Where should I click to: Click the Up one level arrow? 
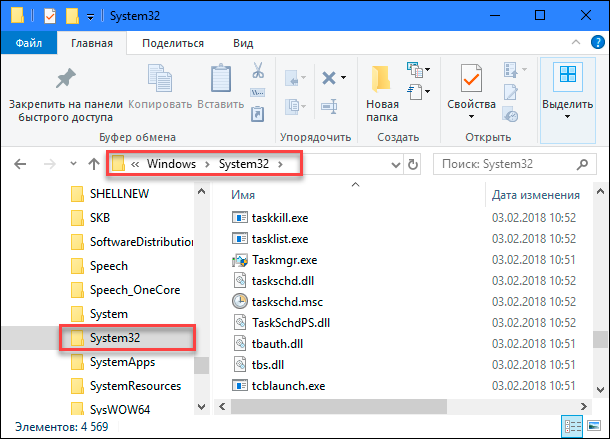point(94,164)
